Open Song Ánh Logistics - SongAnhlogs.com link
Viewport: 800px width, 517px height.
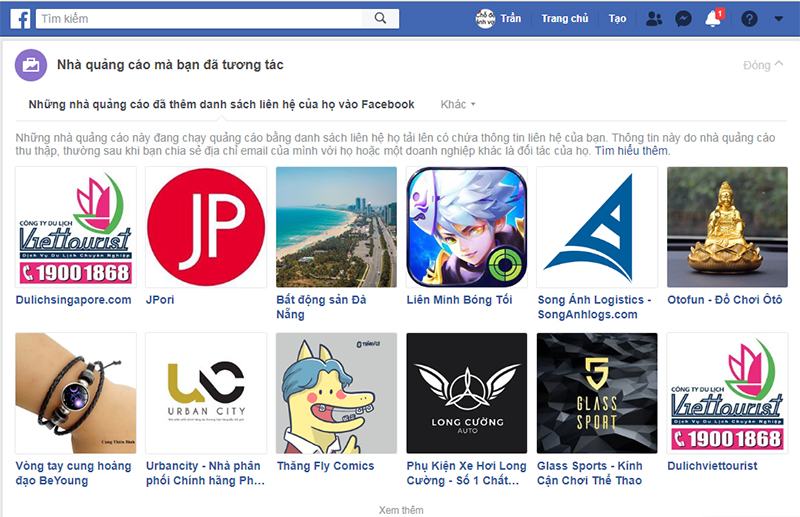[594, 307]
